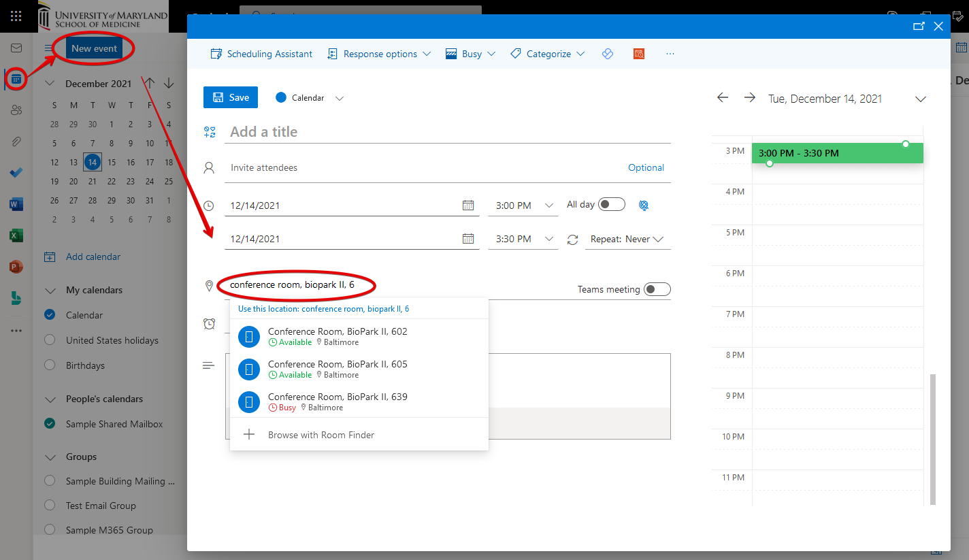Expand the start time 3:00 PM dropdown
This screenshot has width=969, height=560.
tap(548, 205)
